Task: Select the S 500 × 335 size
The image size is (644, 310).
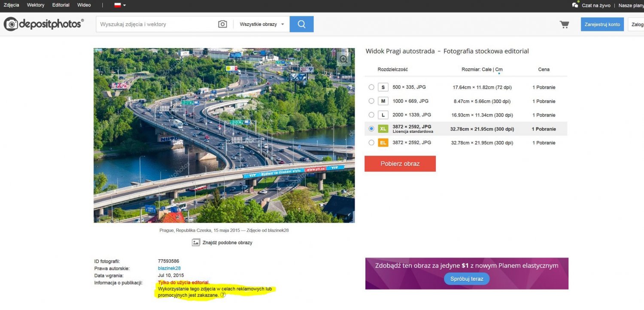Action: tap(371, 87)
